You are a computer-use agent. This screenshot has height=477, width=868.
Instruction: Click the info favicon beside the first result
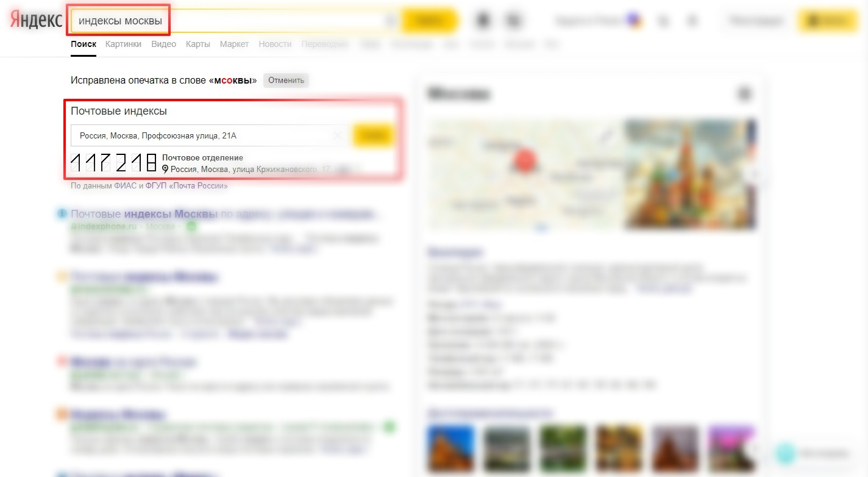coord(62,214)
